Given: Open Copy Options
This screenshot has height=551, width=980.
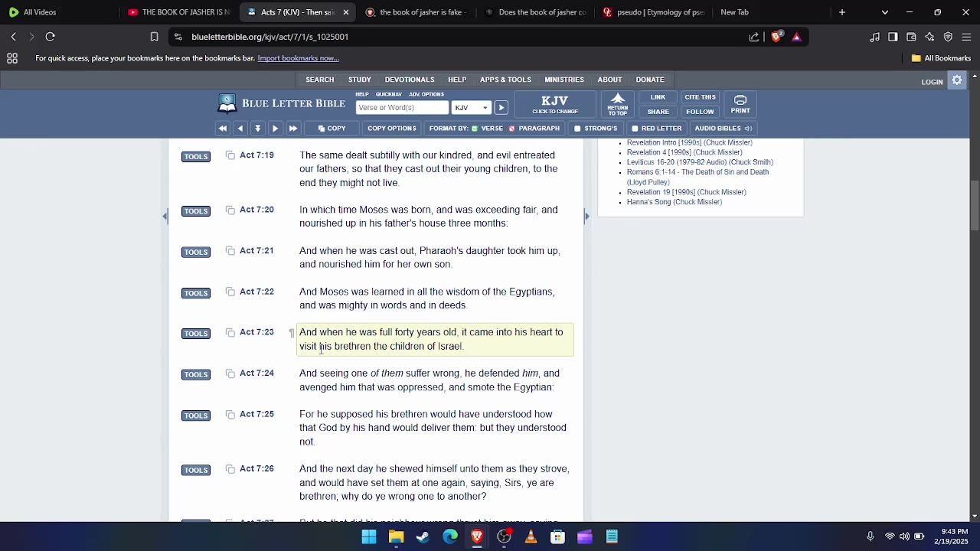Looking at the screenshot, I should (391, 129).
